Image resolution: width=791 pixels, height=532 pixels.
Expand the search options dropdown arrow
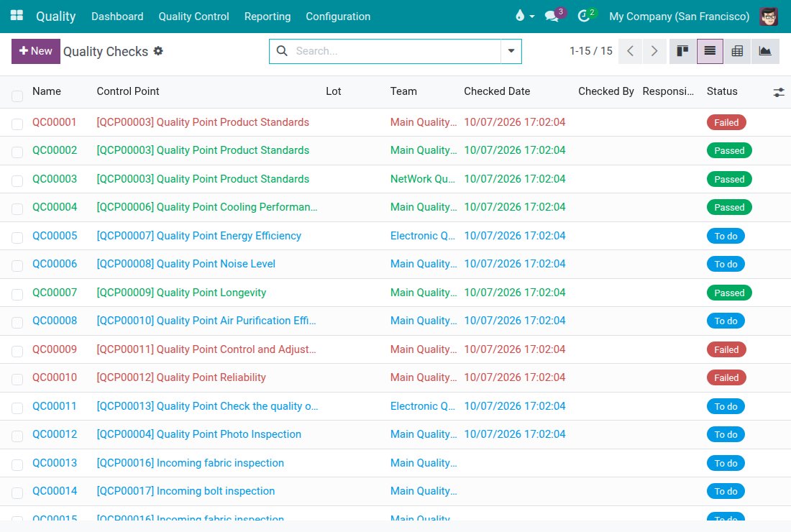[511, 51]
